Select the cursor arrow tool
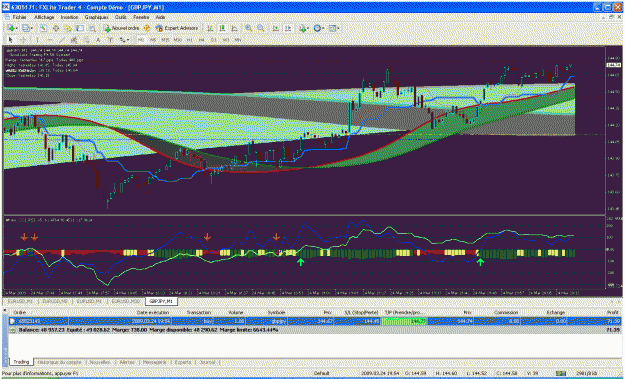The width and height of the screenshot is (625, 379). point(11,39)
